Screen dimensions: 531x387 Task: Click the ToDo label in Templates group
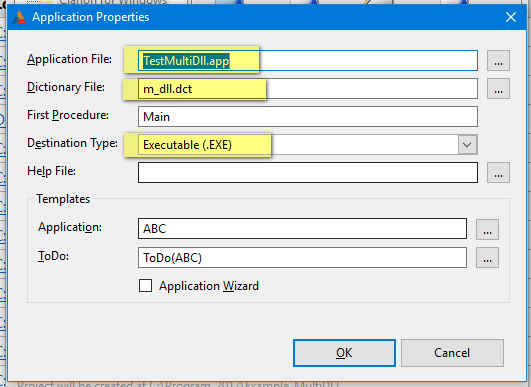53,256
